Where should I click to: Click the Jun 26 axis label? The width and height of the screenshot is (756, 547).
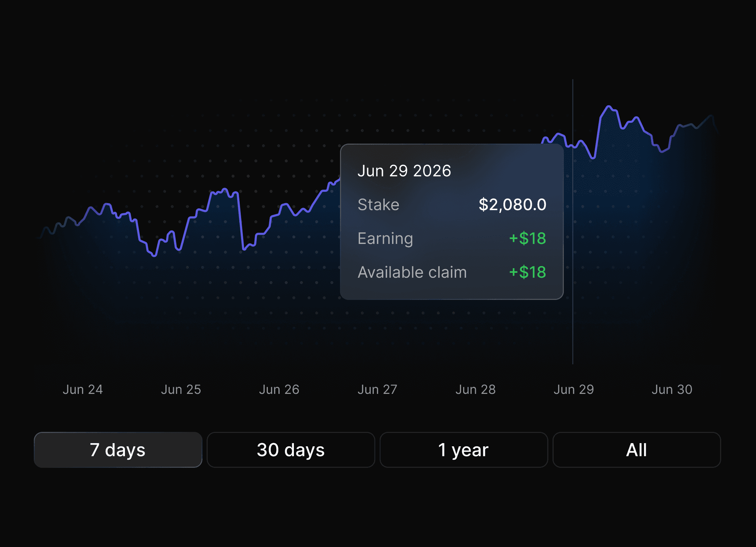click(279, 390)
